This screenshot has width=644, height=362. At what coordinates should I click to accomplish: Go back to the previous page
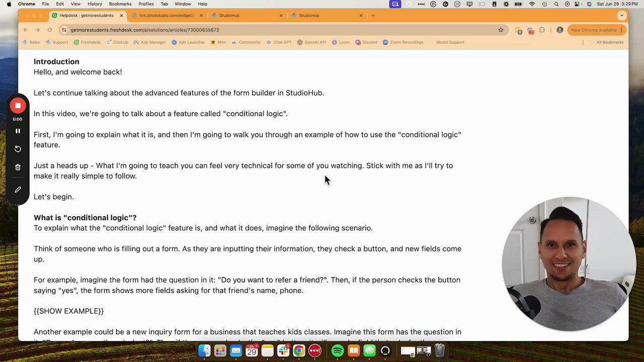[26, 30]
